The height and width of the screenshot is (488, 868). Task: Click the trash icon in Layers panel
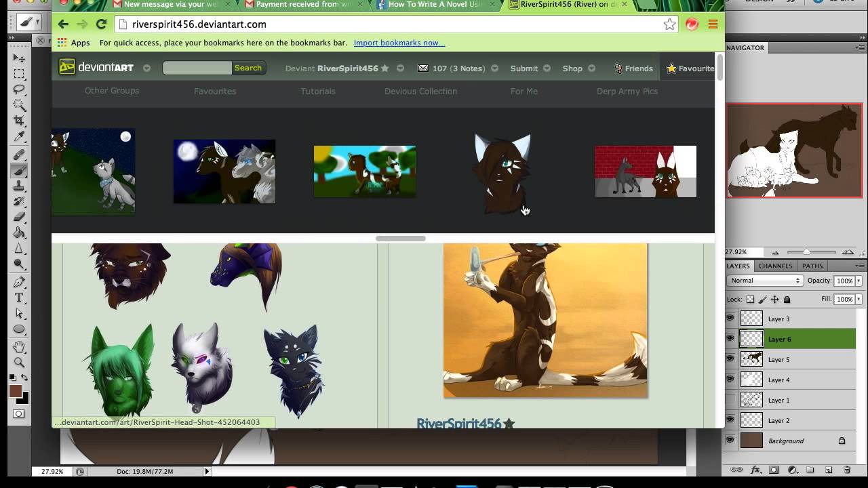tap(847, 470)
